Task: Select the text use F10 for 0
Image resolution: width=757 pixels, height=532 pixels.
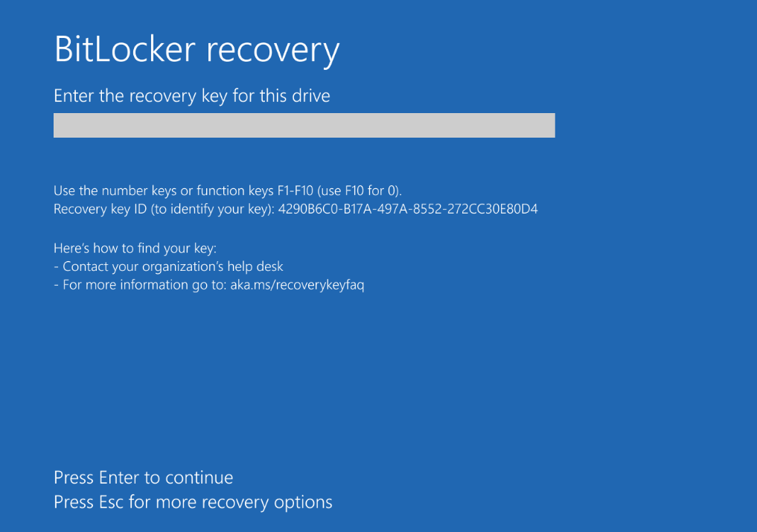Action: click(357, 190)
